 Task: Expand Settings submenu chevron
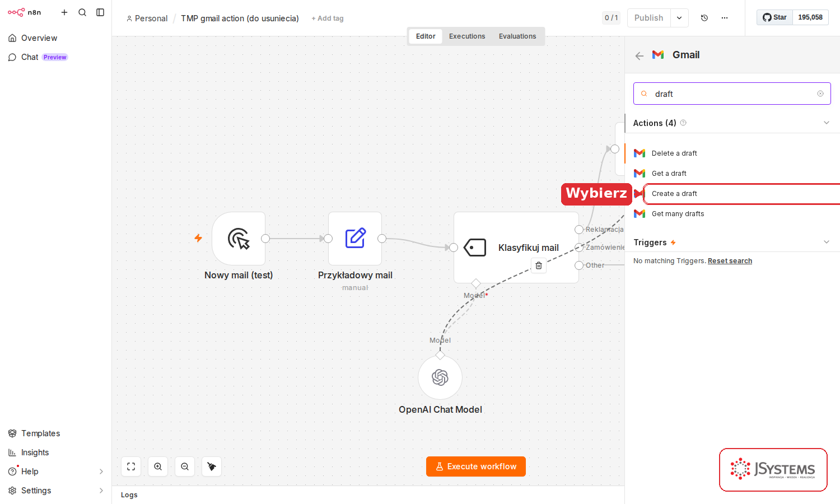coord(101,491)
